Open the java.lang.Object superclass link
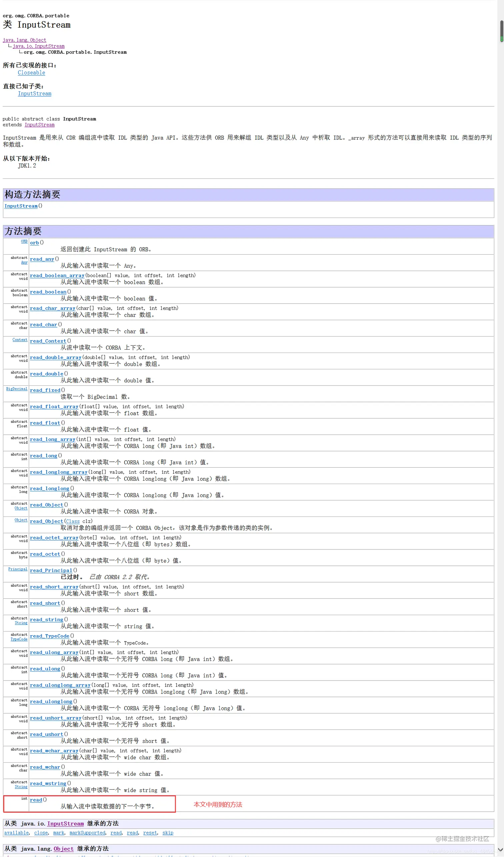 [24, 40]
